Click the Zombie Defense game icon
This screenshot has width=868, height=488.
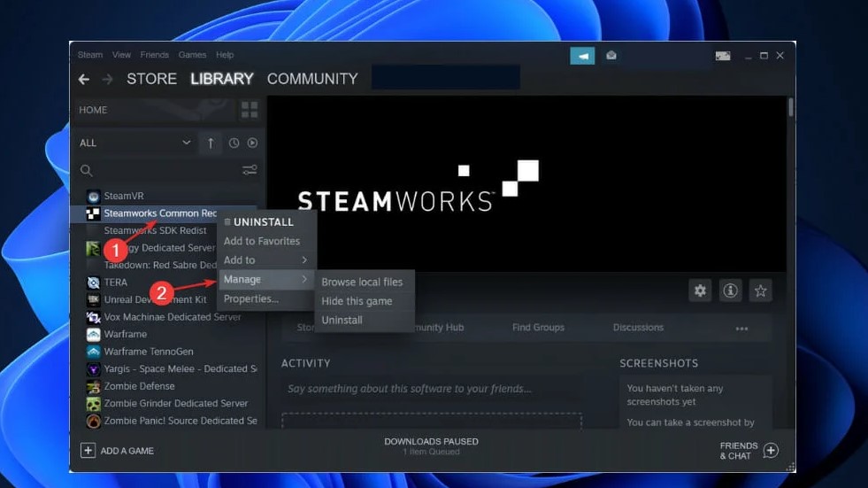click(x=93, y=386)
